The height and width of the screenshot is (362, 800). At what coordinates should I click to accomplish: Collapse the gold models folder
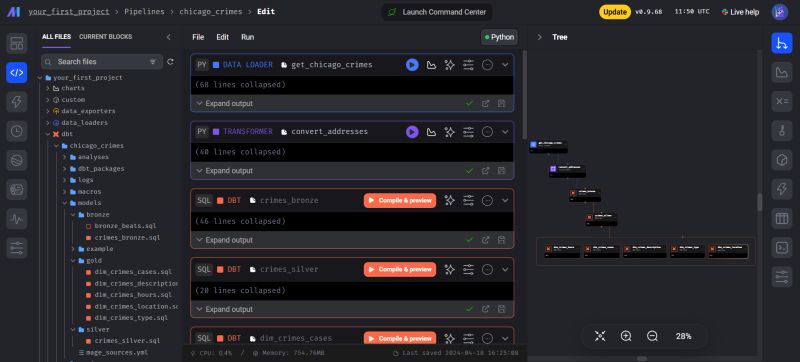coord(73,261)
